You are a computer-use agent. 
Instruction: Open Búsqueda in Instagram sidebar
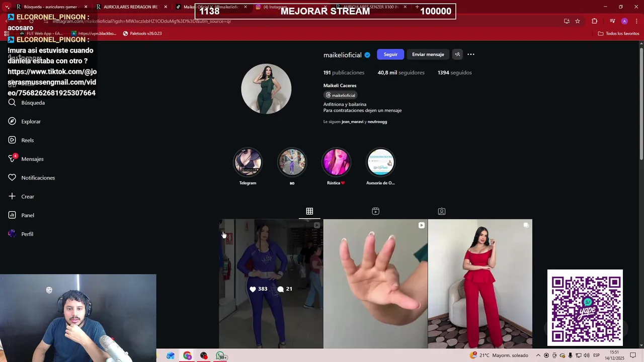(x=27, y=103)
